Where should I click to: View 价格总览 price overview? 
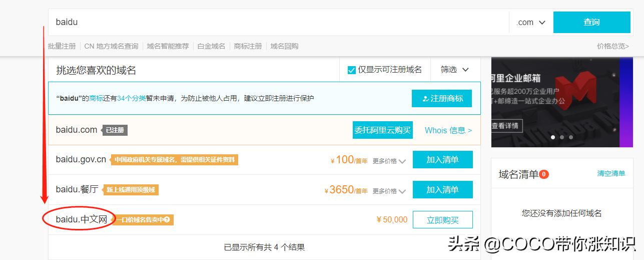(x=613, y=46)
